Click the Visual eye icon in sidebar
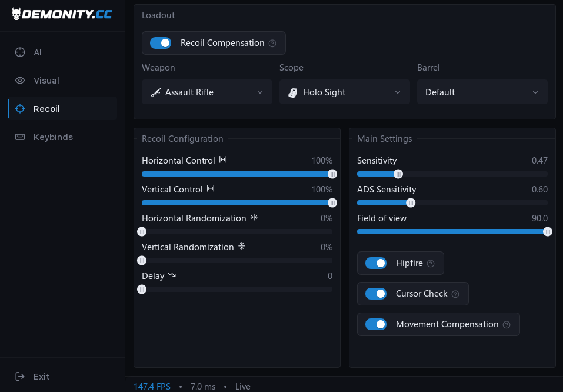 [20, 81]
